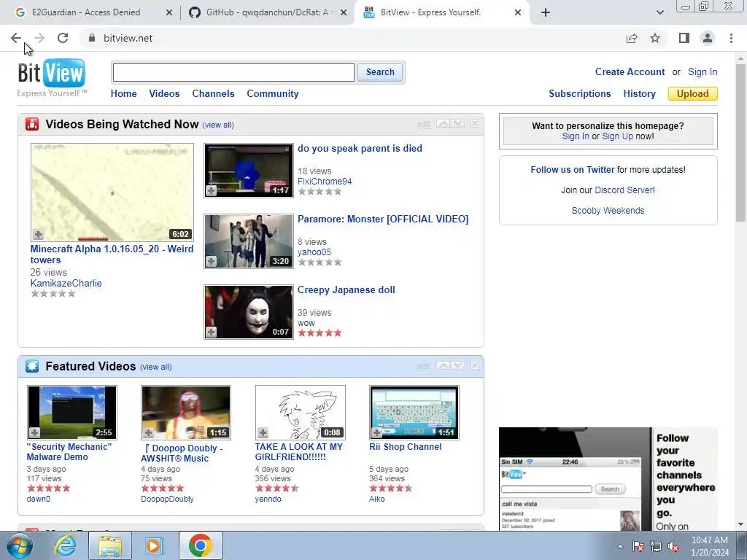Viewport: 747px width, 560px height.
Task: Add Paramore Monster video to queue
Action: coord(211,262)
